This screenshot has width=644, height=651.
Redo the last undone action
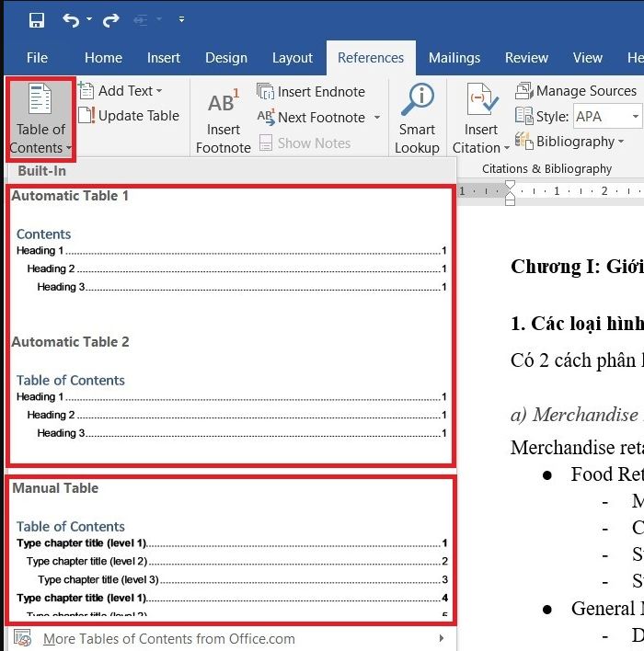click(x=110, y=20)
